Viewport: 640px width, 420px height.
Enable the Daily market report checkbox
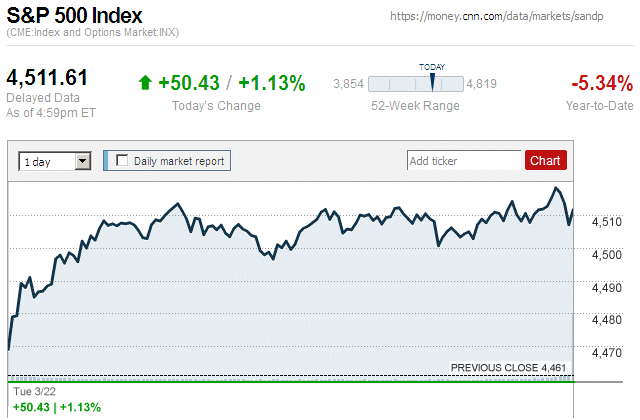123,160
